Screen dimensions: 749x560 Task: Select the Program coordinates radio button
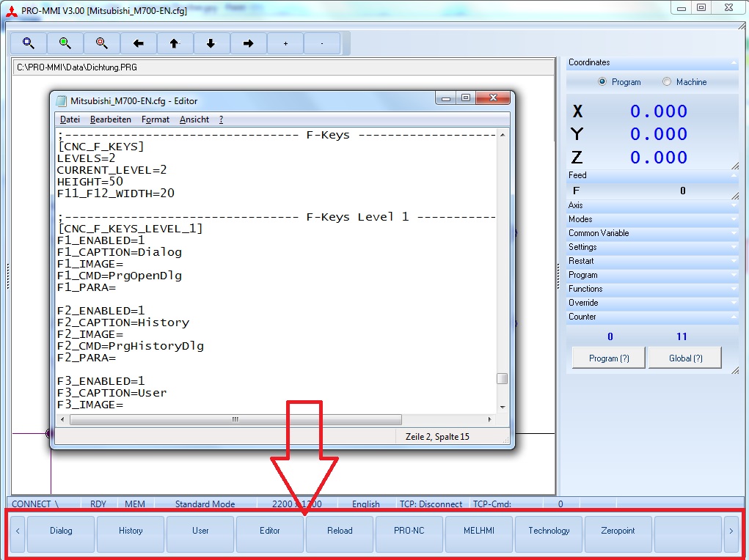(x=603, y=82)
